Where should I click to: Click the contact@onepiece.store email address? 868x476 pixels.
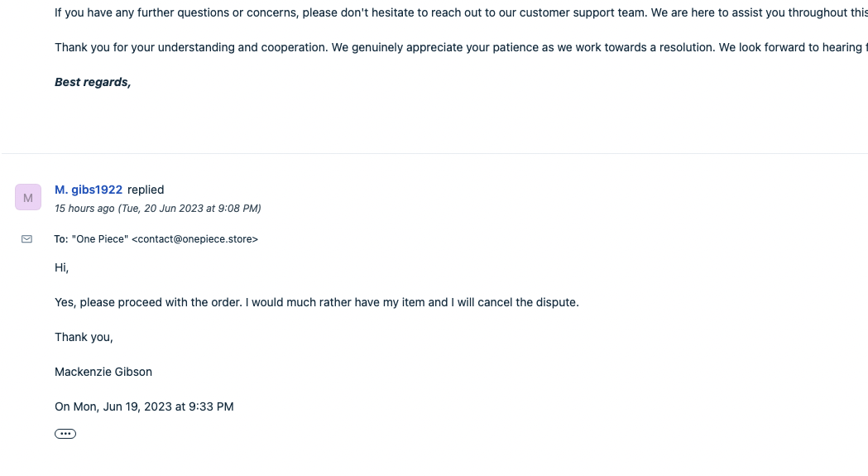pyautogui.click(x=194, y=239)
